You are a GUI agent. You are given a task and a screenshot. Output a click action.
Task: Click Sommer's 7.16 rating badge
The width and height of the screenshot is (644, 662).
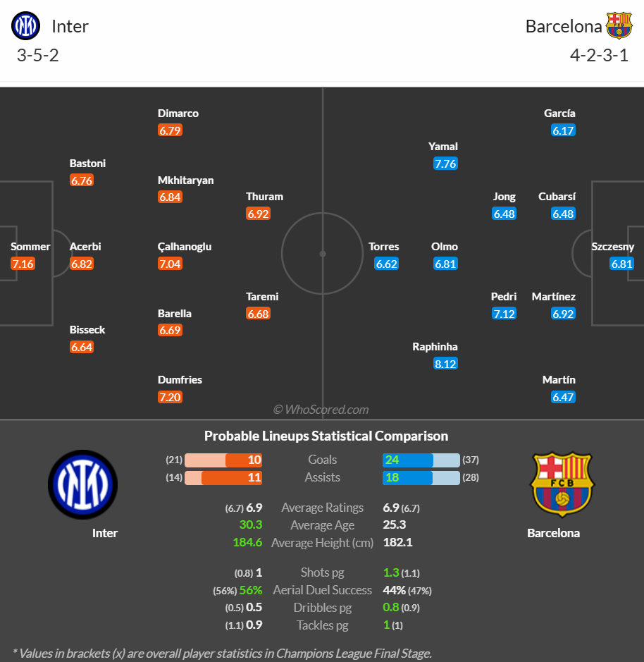pyautogui.click(x=23, y=264)
